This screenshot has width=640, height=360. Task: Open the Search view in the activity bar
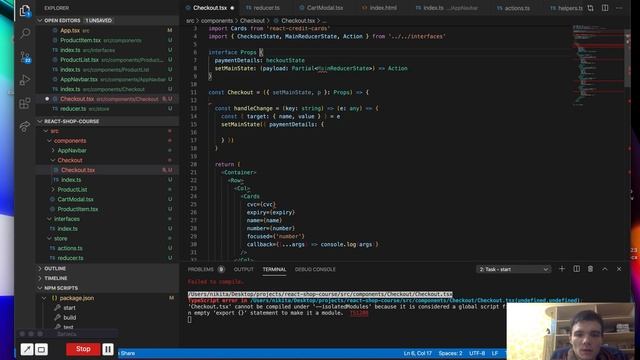click(x=25, y=33)
